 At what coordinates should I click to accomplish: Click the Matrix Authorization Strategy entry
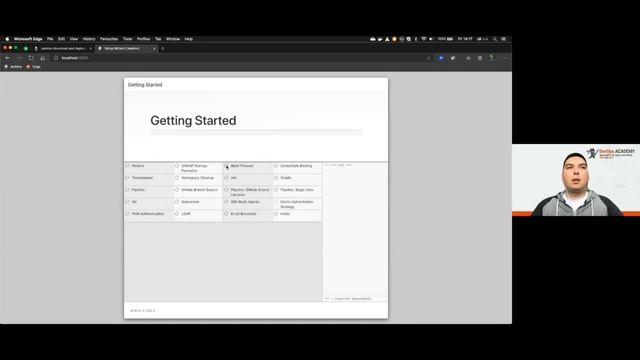pyautogui.click(x=297, y=204)
